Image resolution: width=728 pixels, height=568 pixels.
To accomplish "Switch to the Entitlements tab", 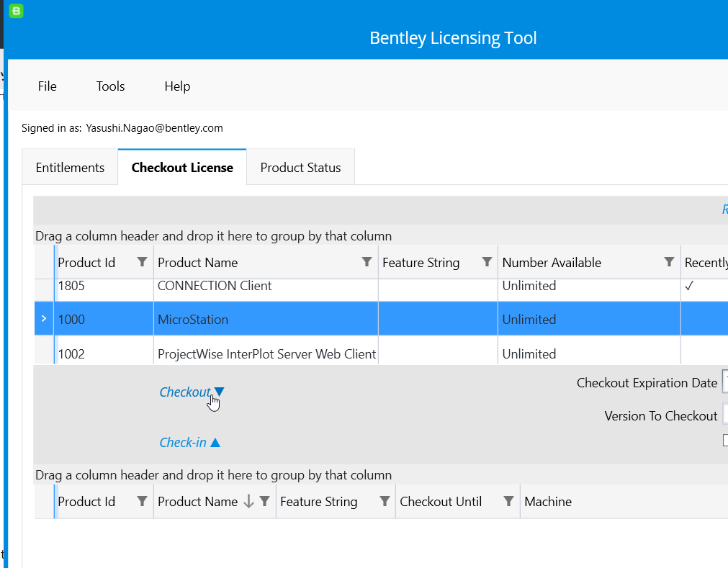I will point(70,168).
